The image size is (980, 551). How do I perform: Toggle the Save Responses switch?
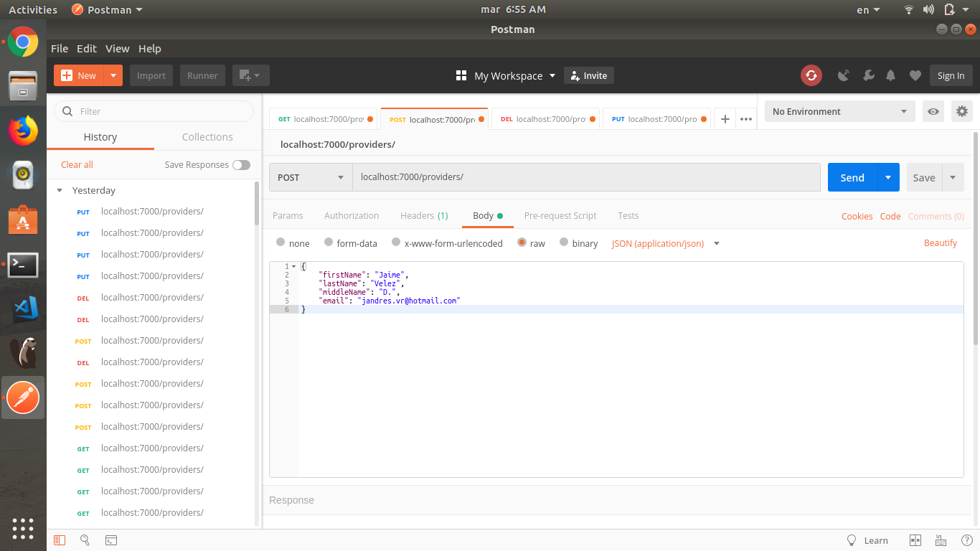pyautogui.click(x=241, y=165)
